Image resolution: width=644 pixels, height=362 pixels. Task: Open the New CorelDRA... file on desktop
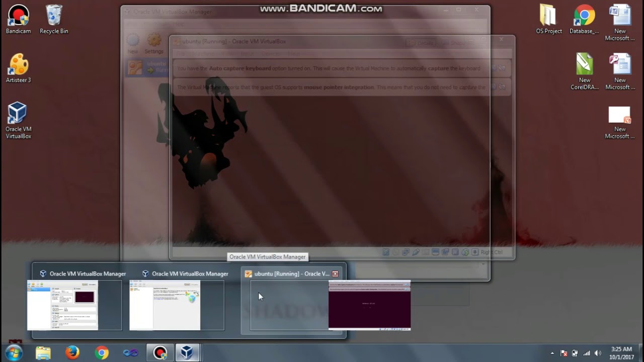click(x=585, y=71)
